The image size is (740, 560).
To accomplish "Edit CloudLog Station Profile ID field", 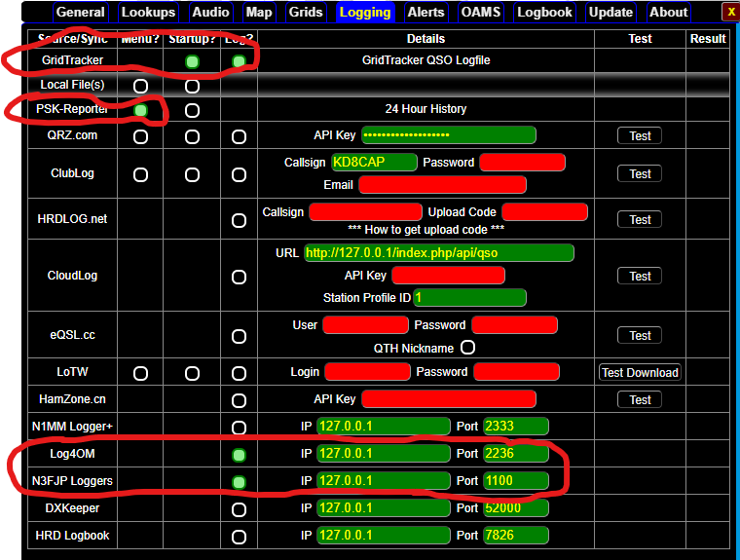I will 470,297.
